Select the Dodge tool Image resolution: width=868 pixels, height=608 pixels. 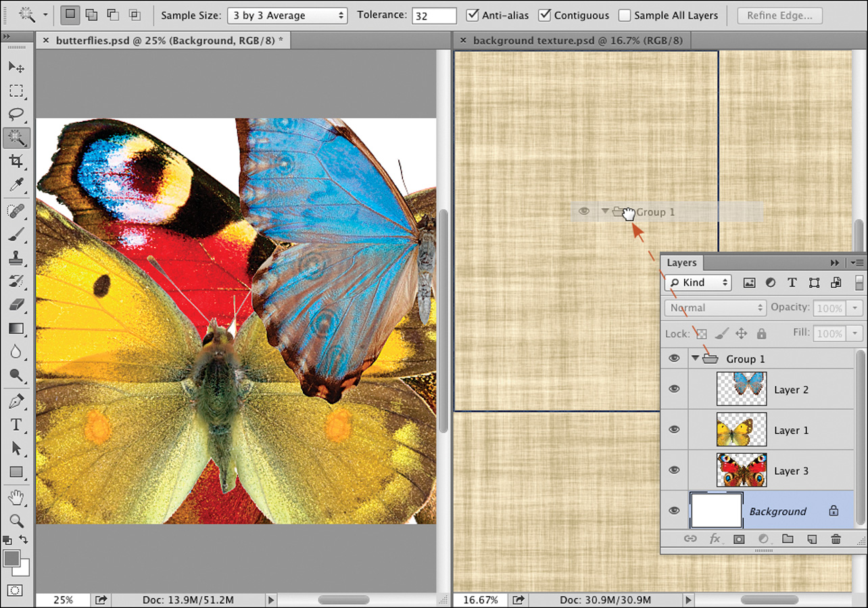coord(16,375)
